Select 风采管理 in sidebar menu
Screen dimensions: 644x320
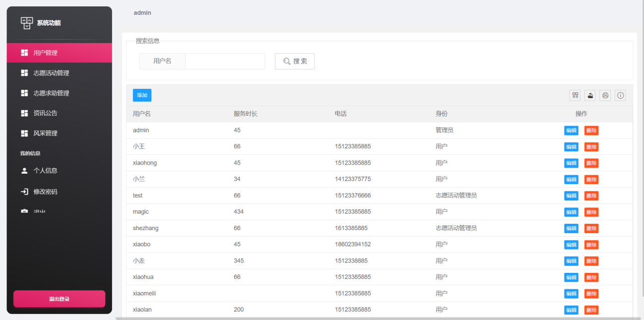coord(45,133)
